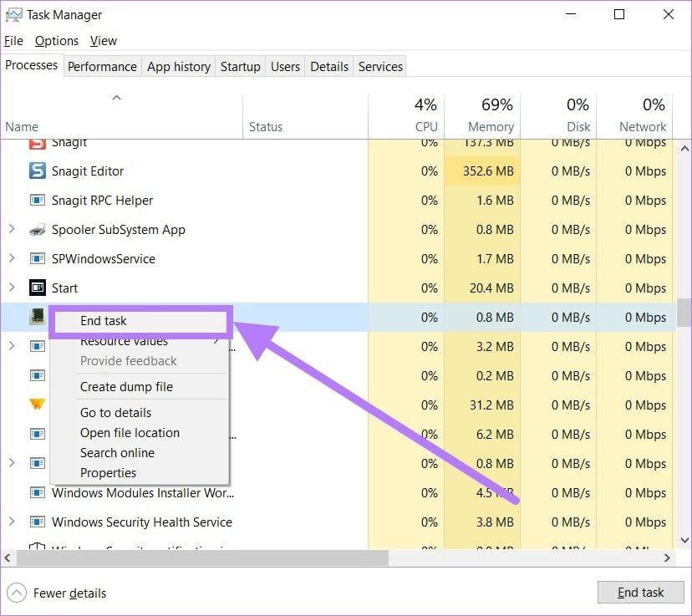This screenshot has width=692, height=616.
Task: Click the Snagit Editor process icon
Action: coord(37,171)
